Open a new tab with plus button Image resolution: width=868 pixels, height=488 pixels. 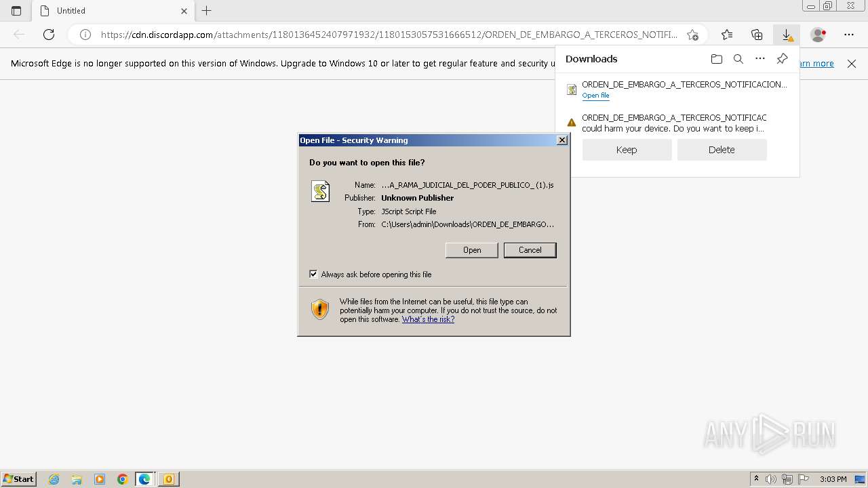pyautogui.click(x=207, y=11)
